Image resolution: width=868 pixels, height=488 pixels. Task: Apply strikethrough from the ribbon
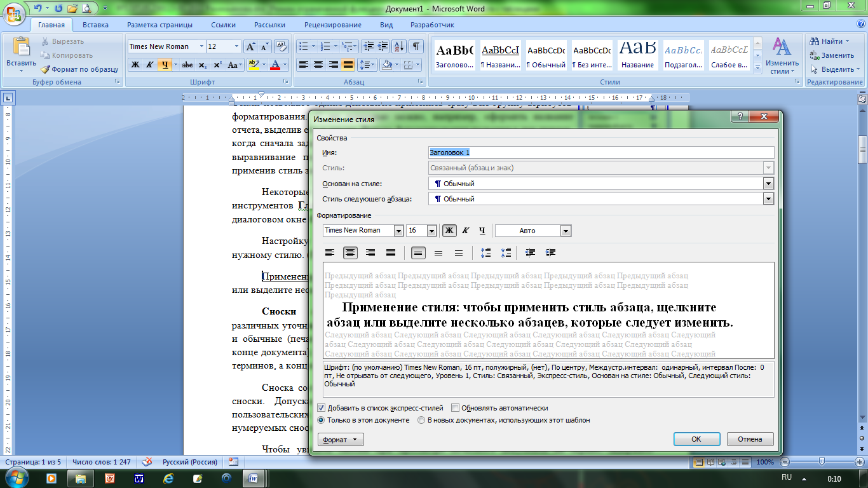[187, 65]
